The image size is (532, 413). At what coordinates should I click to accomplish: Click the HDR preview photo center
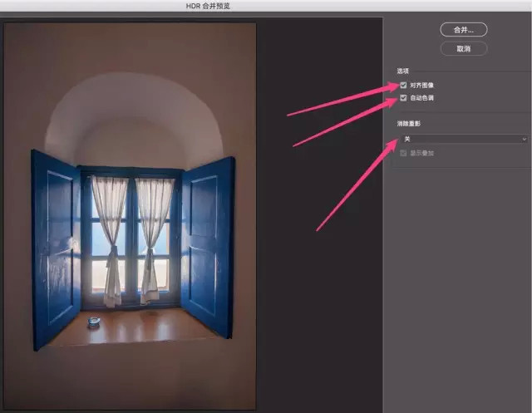coord(130,216)
